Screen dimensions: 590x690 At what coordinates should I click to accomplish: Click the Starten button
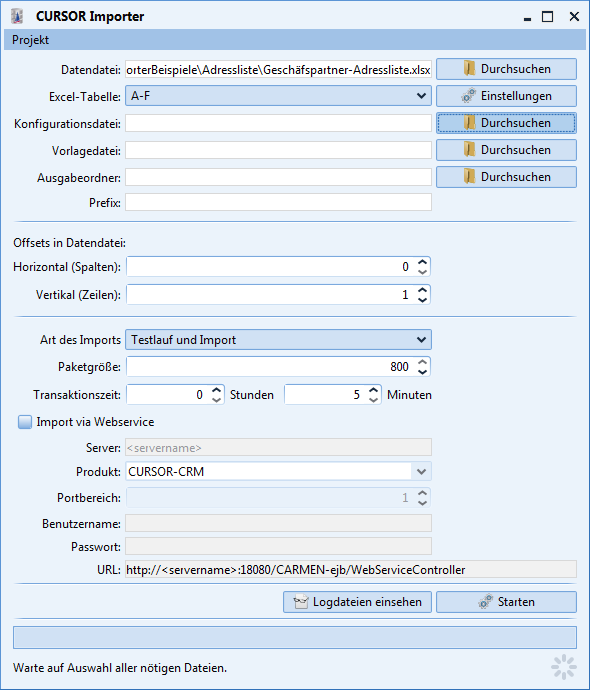[x=506, y=602]
